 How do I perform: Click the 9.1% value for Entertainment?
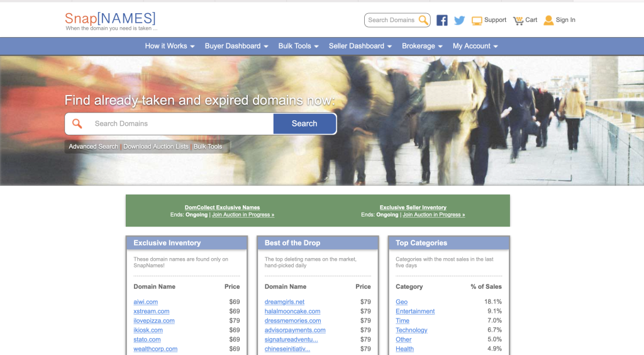[x=494, y=311]
